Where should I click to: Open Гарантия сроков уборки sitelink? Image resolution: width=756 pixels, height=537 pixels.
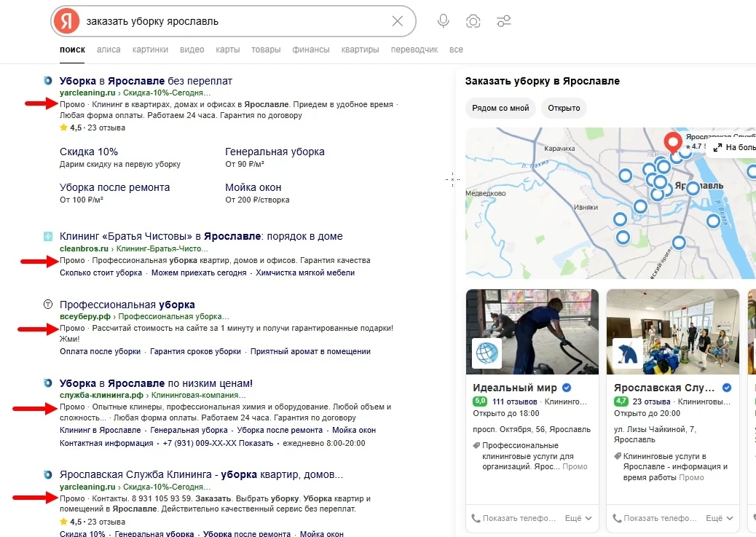195,351
